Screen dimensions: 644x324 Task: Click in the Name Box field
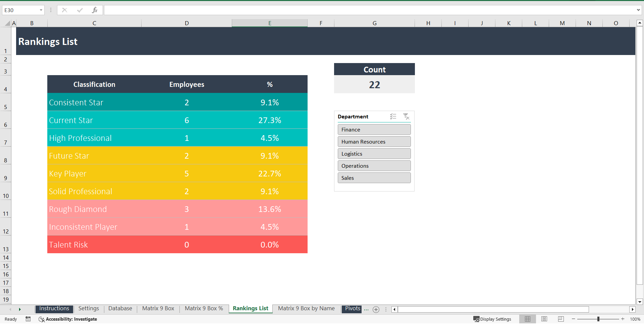[x=20, y=10]
